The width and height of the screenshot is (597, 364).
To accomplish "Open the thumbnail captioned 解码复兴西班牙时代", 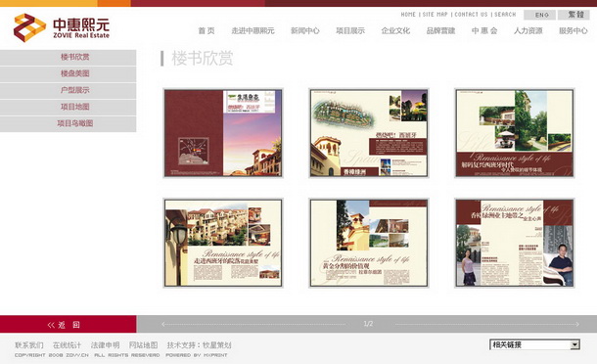I will point(515,133).
